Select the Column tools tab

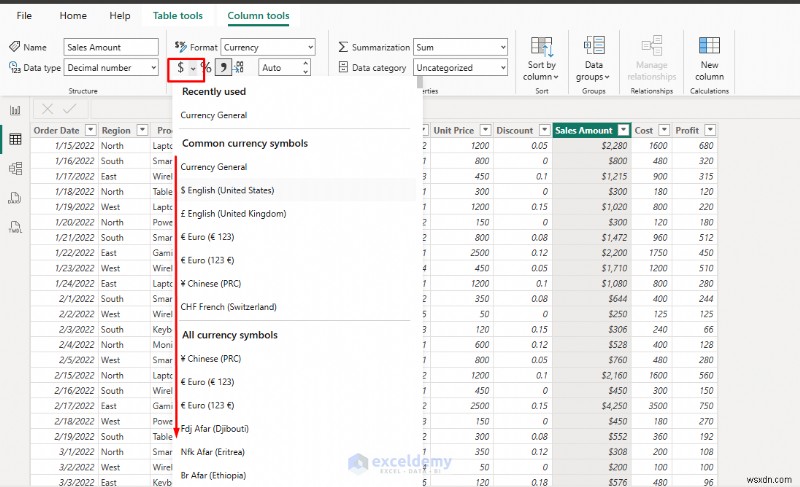tap(258, 16)
